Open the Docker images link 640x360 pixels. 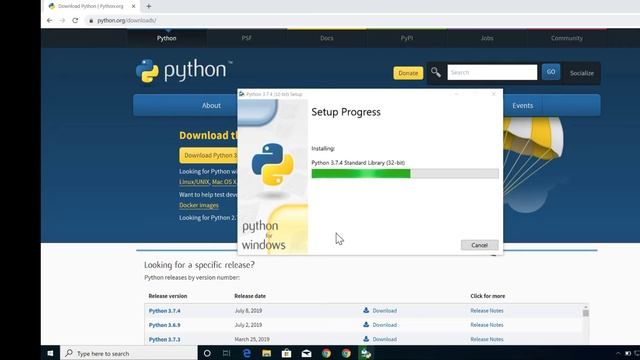pos(199,205)
